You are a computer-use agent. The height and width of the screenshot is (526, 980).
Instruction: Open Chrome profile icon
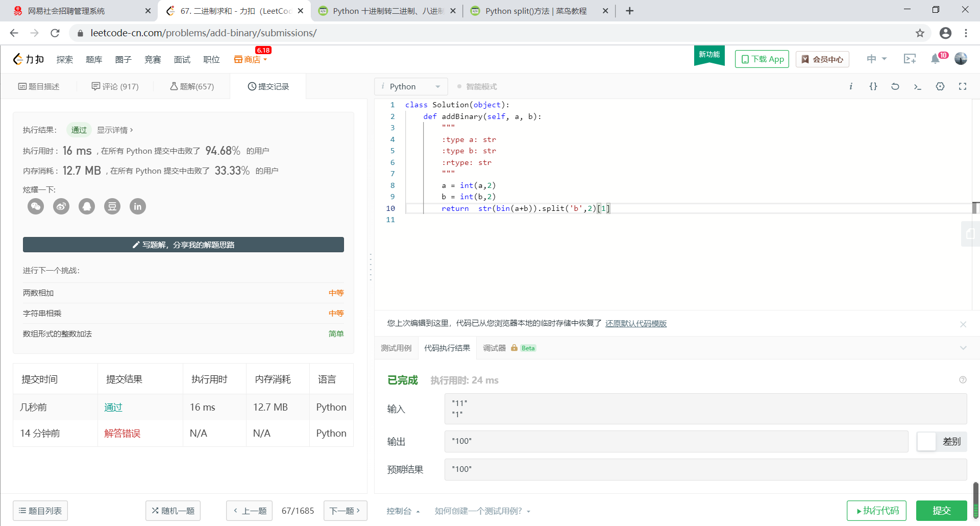(x=945, y=33)
